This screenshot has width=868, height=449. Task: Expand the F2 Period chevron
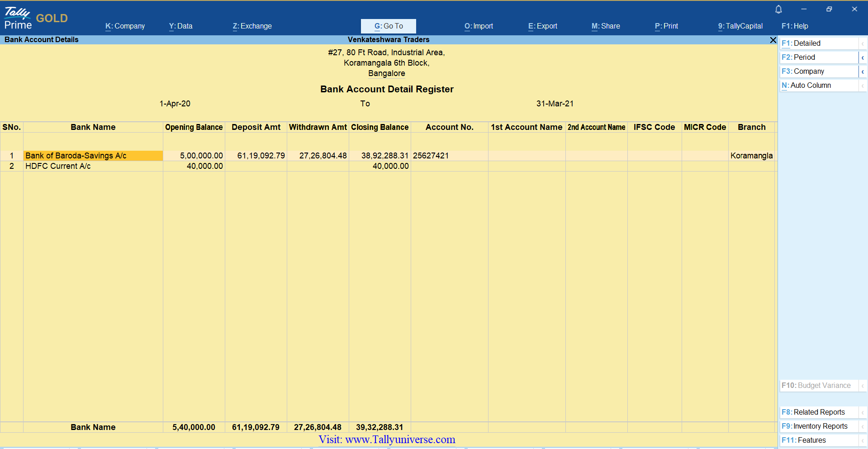point(863,57)
